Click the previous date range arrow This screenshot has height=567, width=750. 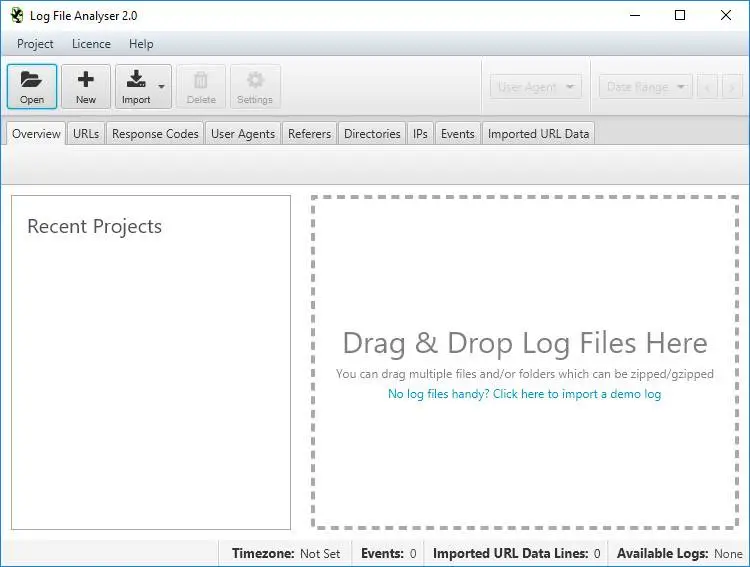(707, 87)
